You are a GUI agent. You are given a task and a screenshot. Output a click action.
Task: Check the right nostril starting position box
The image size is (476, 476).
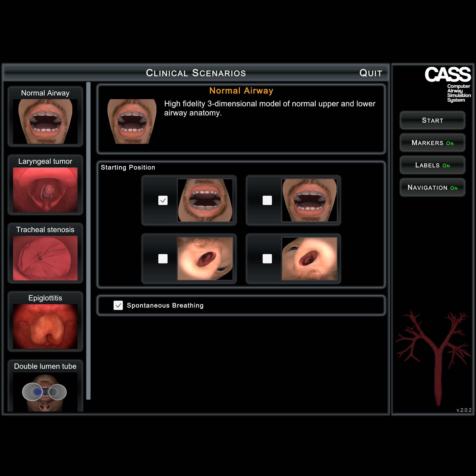[267, 259]
